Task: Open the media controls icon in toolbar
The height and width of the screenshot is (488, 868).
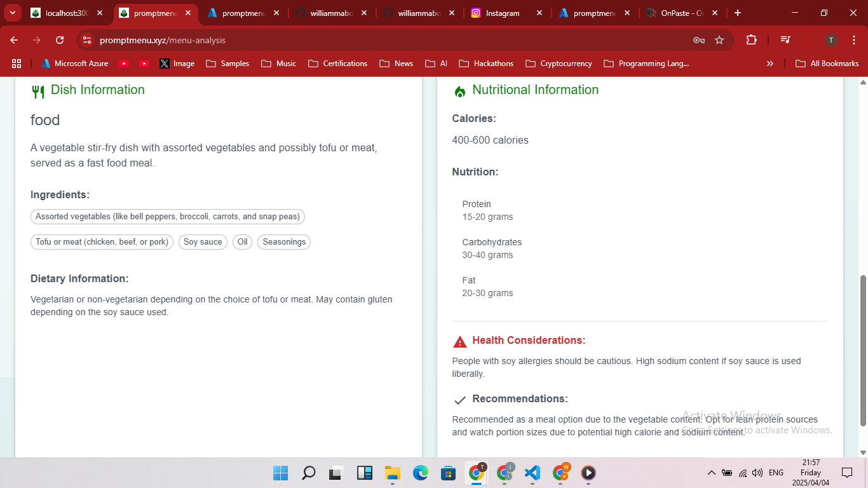Action: [785, 40]
